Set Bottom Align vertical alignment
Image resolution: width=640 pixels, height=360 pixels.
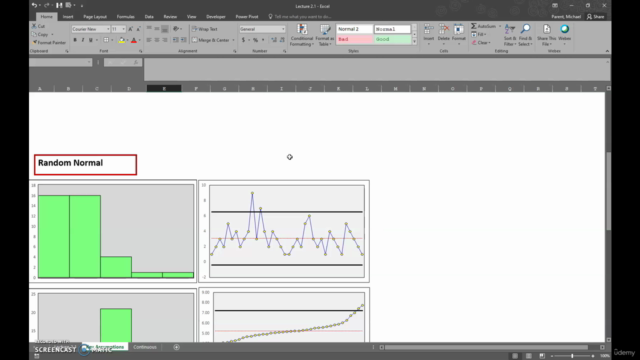[165, 29]
